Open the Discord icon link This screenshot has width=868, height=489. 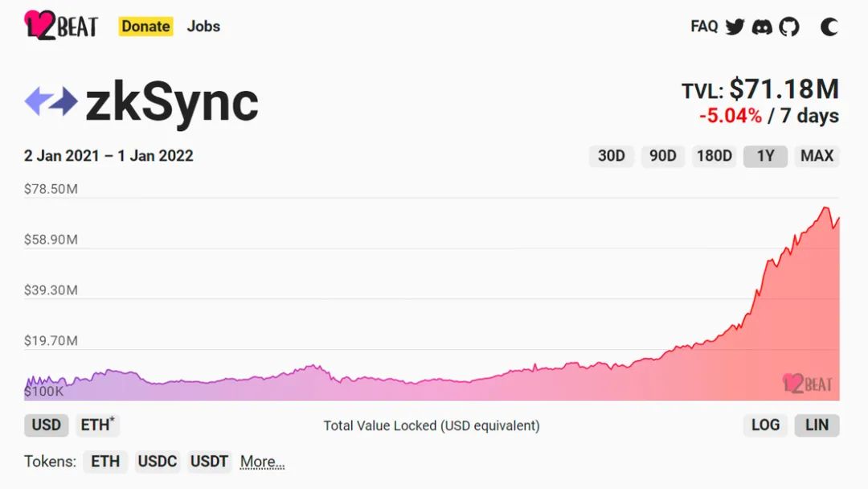tap(762, 27)
